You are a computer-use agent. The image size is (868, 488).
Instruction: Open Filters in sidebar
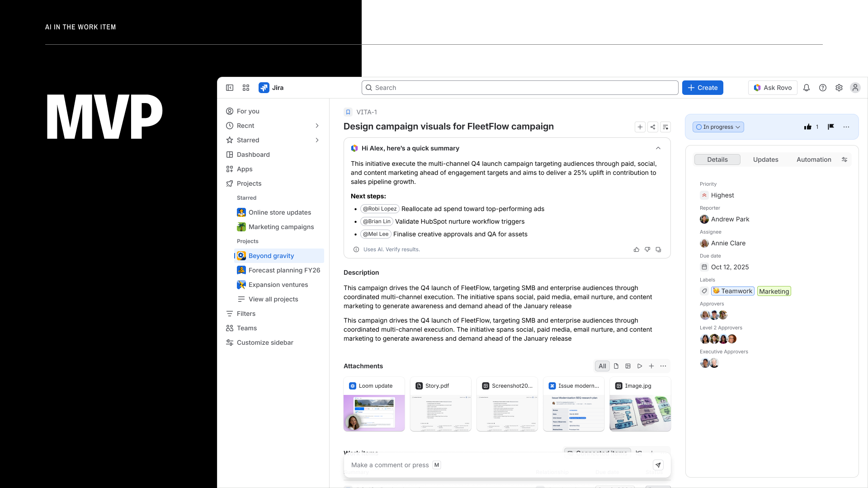click(274, 314)
